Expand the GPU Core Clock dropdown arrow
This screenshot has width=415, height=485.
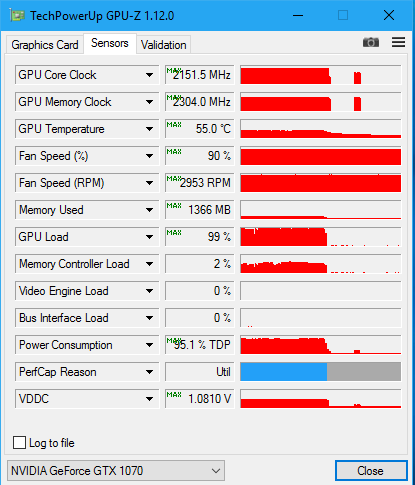[x=149, y=75]
